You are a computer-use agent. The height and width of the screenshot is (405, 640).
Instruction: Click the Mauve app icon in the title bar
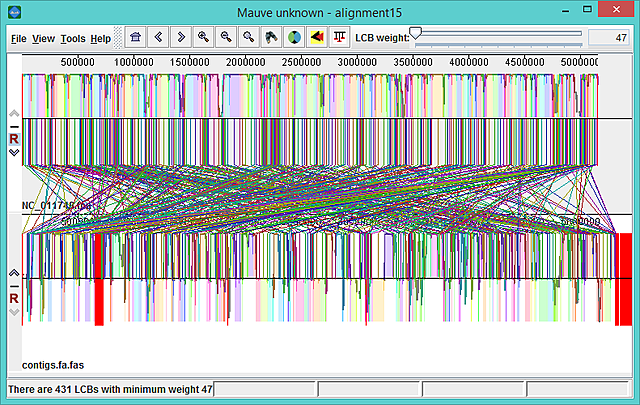(x=15, y=12)
